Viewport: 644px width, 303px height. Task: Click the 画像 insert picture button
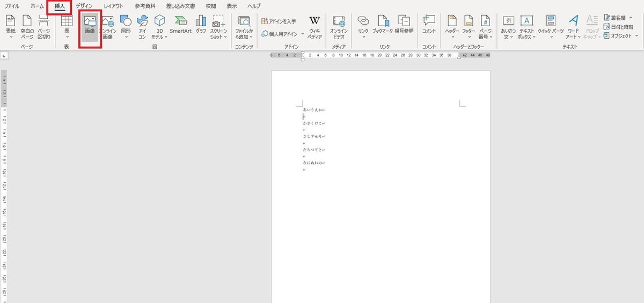(x=90, y=27)
